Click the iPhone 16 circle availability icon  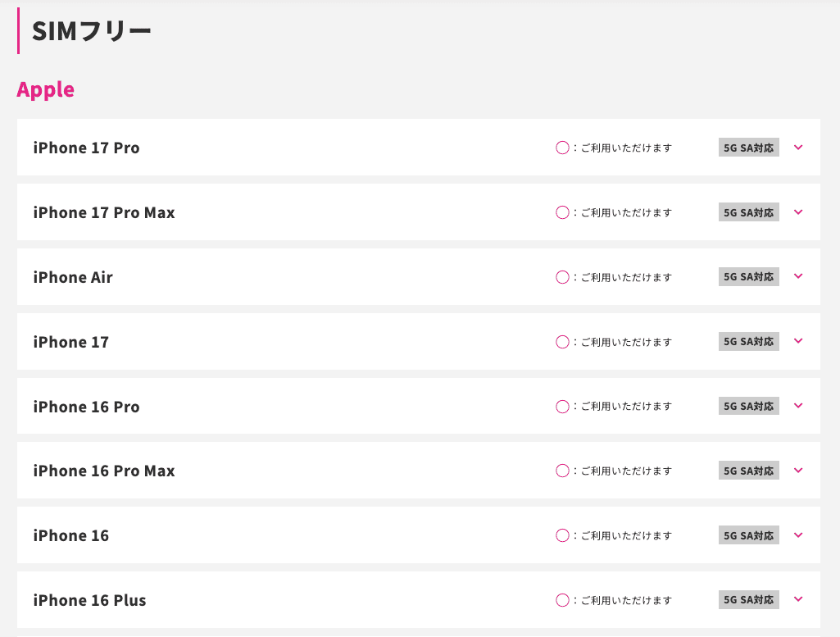[562, 535]
